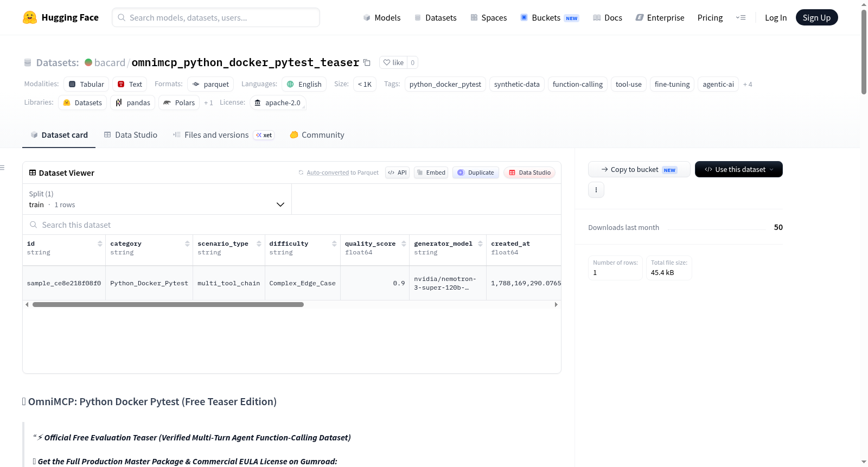Click the Log In link
This screenshot has height=467, width=868.
tap(776, 17)
